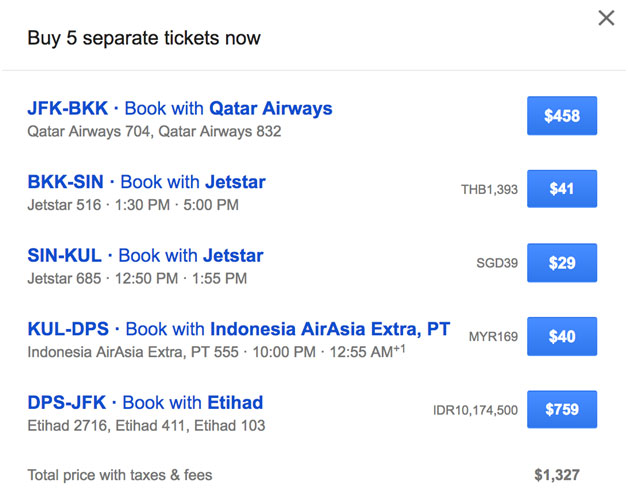The image size is (628, 504).
Task: Open KUL-DPS Indonesia AirAsia Extra booking link
Action: [238, 329]
